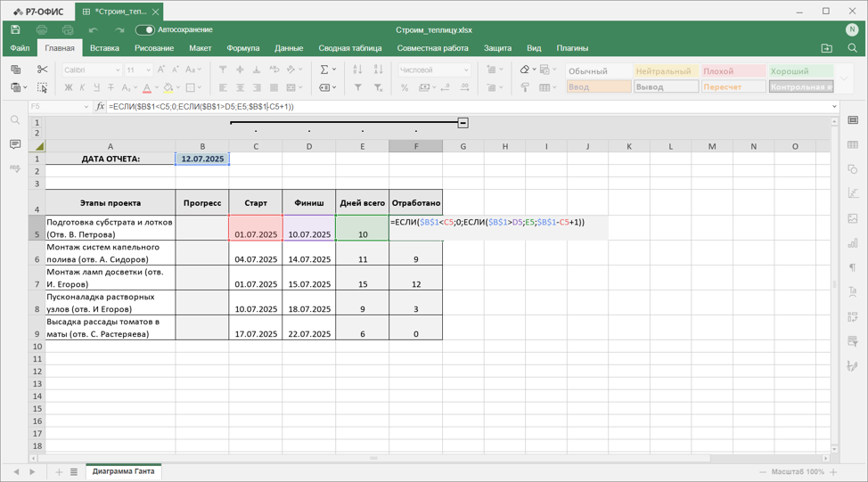Image resolution: width=868 pixels, height=482 pixels.
Task: Click the Save icon in title bar
Action: click(15, 30)
